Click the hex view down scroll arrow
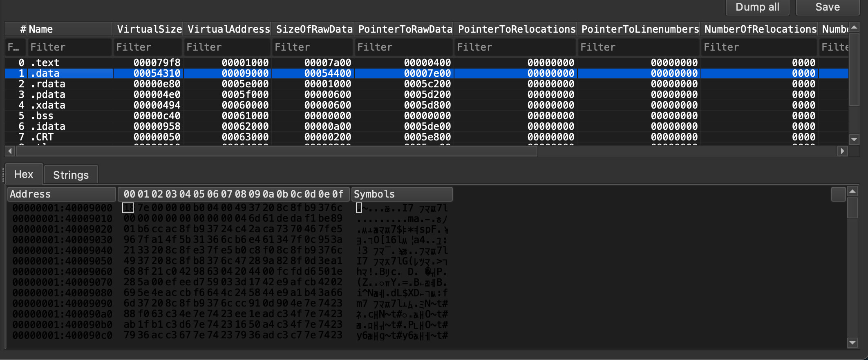Viewport: 868px width, 360px height. [x=852, y=343]
